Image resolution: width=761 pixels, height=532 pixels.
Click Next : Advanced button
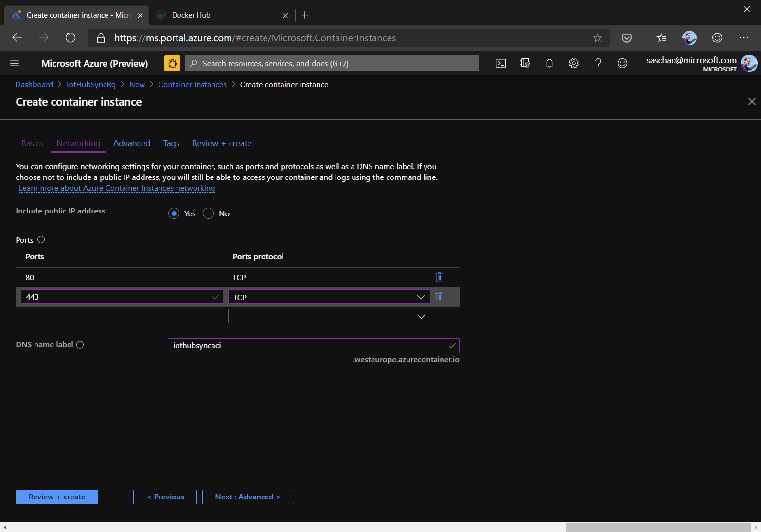tap(248, 497)
